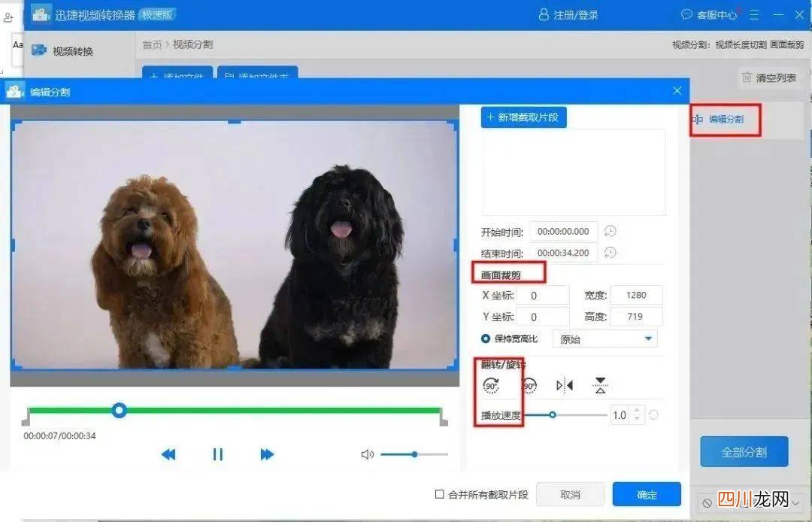Check 合并所有截取片段 checkbox
The height and width of the screenshot is (522, 812).
click(x=440, y=494)
